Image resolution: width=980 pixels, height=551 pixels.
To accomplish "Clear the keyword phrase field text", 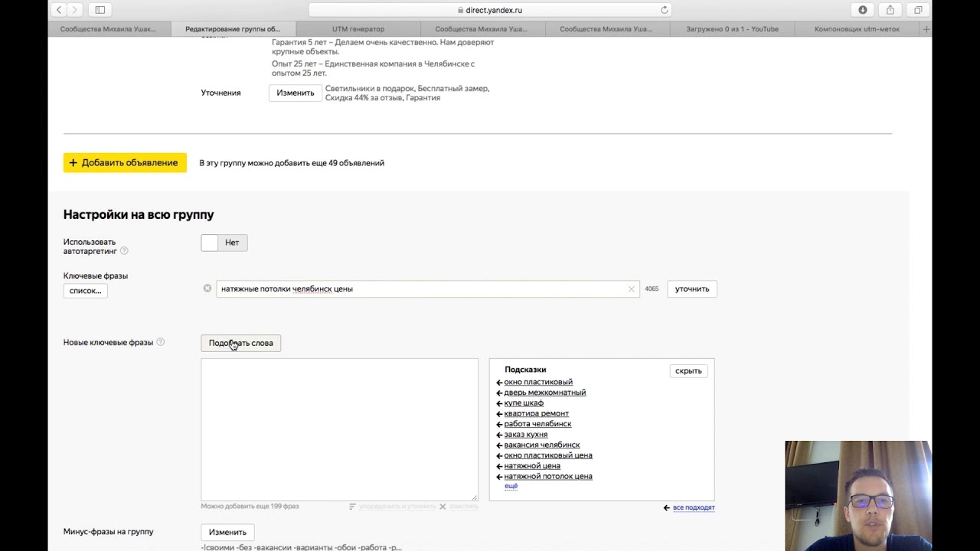I will 631,289.
